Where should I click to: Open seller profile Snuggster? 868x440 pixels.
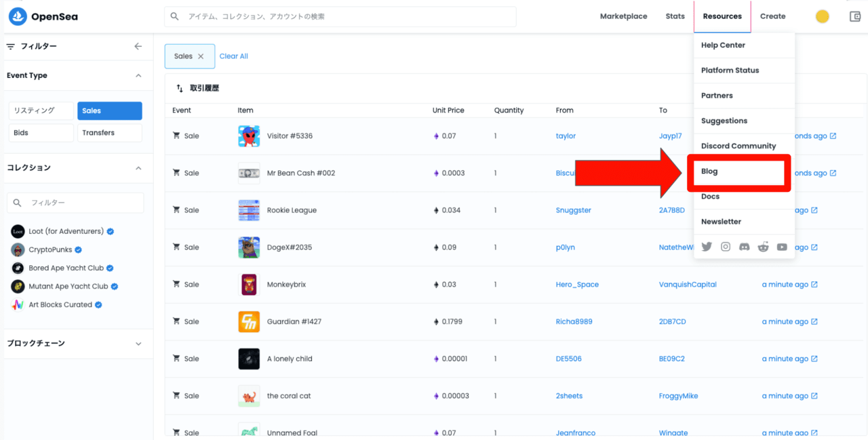coord(574,210)
